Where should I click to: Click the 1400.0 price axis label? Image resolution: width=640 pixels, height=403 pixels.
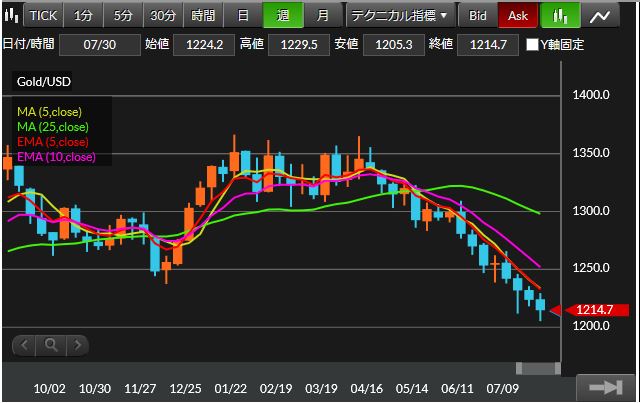(x=591, y=95)
